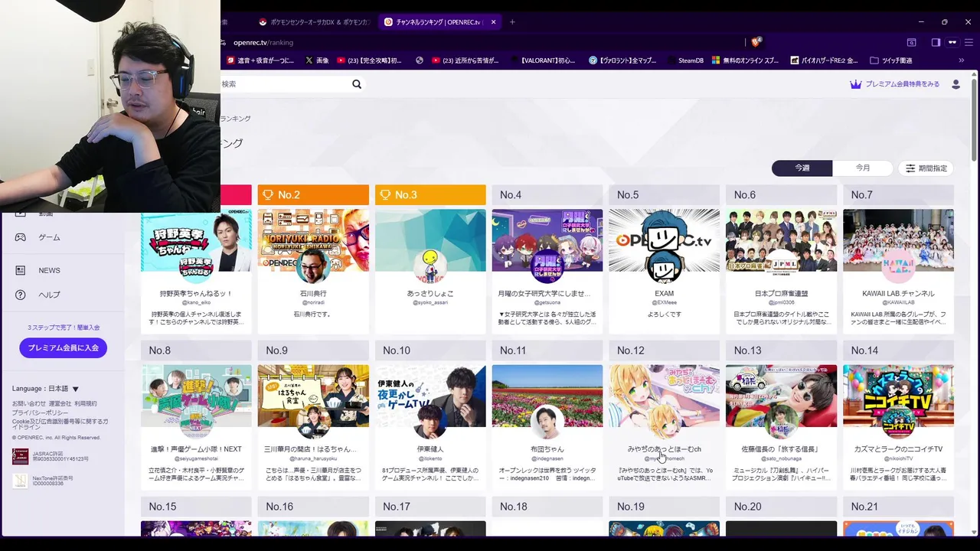Toggle the browser sidebar panel icon
This screenshot has height=551, width=980.
point(936,42)
